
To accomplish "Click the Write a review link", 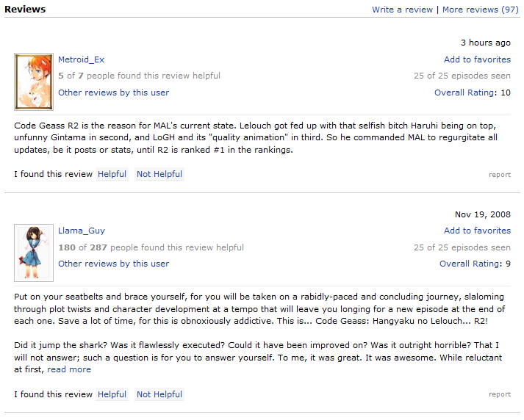I will 402,10.
